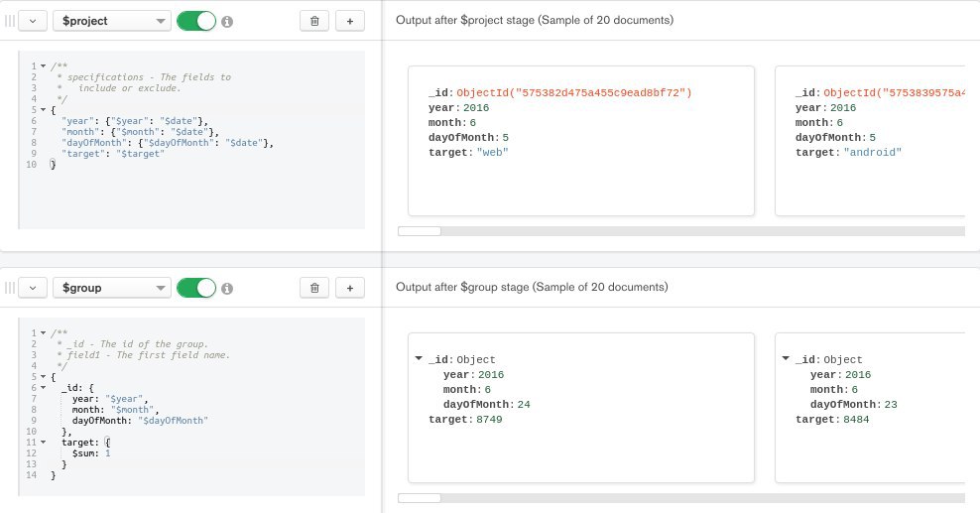Collapse _id Object in first $group result

tap(419, 358)
